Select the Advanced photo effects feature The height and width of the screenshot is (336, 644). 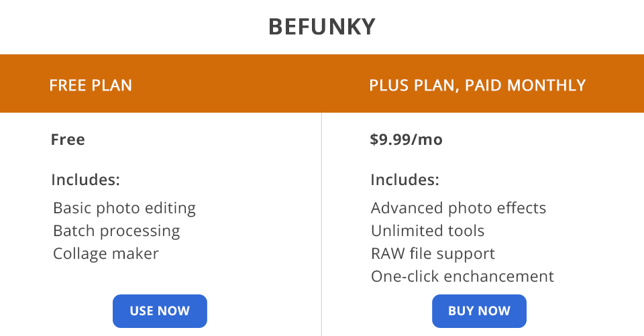[458, 208]
